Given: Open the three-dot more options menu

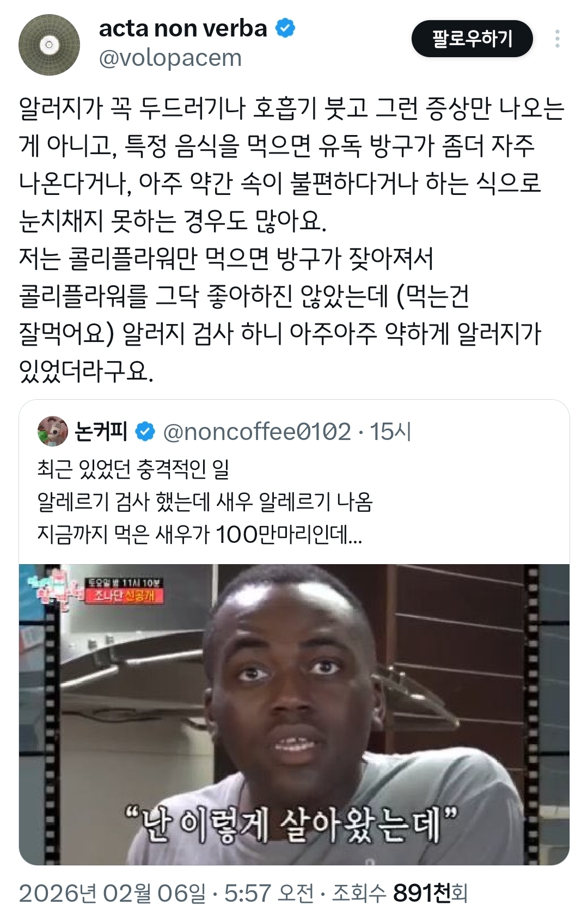Looking at the screenshot, I should tap(557, 39).
